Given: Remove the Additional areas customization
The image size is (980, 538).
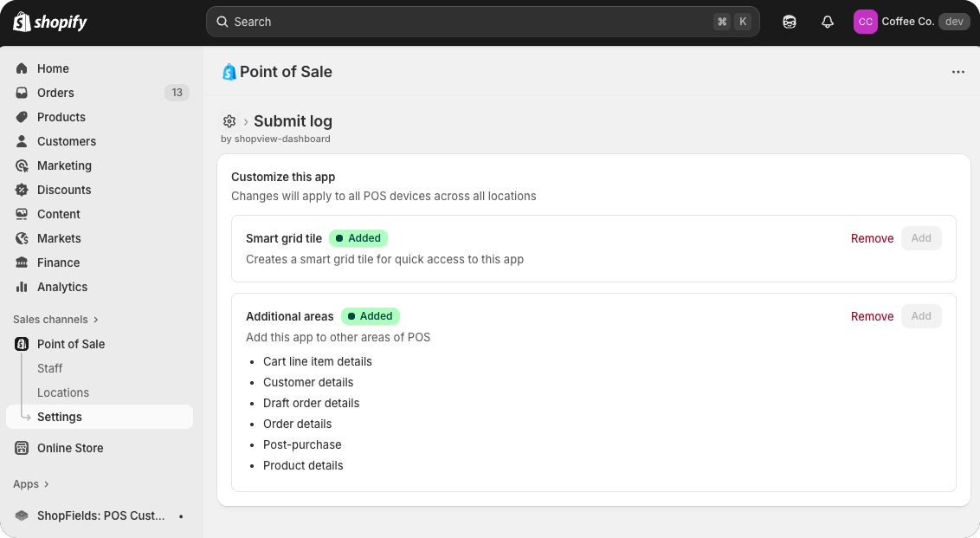Looking at the screenshot, I should tap(872, 316).
